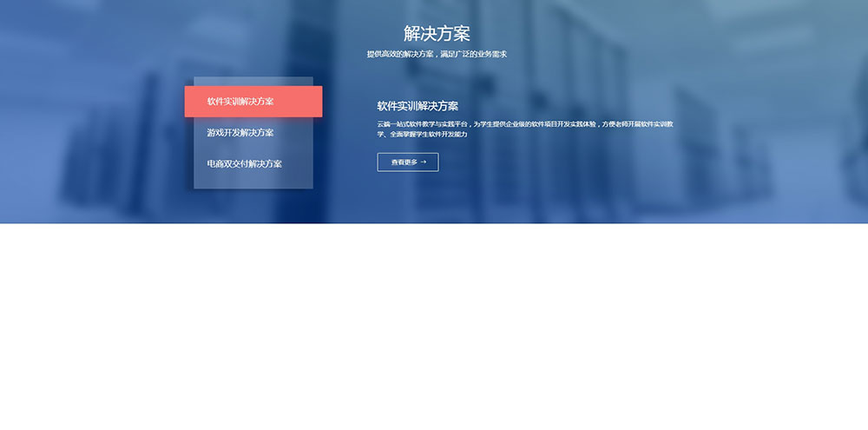Click the 云端一站式软件教学与实践平台 description text

(x=422, y=124)
